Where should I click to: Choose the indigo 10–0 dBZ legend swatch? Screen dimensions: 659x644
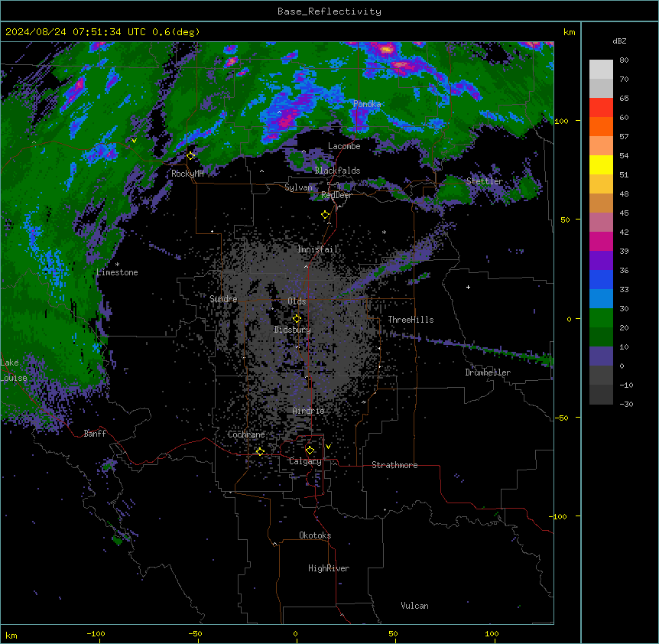coord(601,356)
